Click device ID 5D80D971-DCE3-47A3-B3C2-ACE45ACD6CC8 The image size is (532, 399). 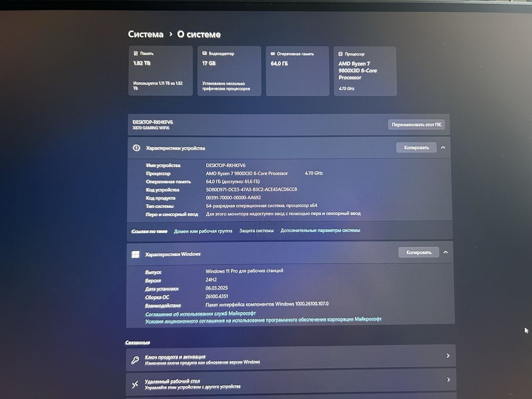(x=252, y=189)
